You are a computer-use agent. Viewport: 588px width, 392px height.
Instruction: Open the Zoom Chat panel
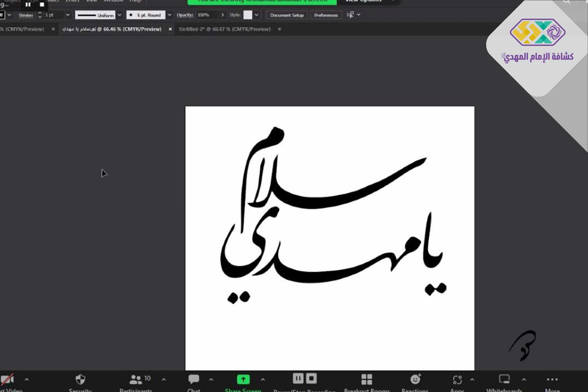pos(194,380)
